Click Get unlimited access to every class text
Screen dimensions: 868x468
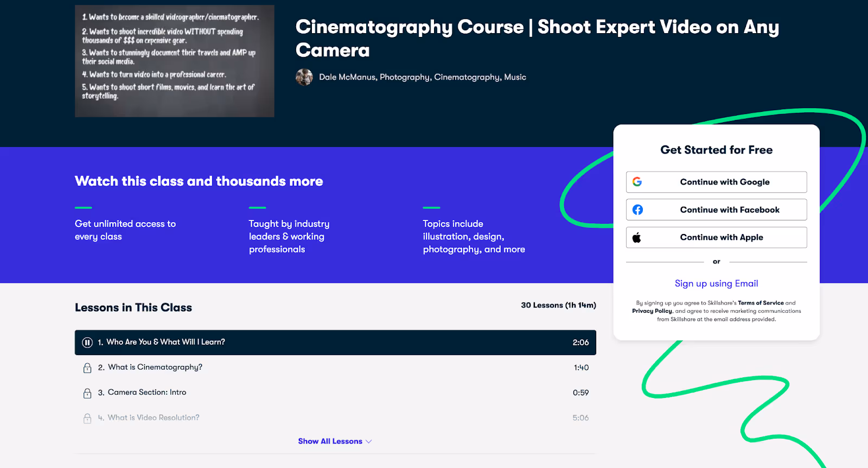click(x=125, y=230)
